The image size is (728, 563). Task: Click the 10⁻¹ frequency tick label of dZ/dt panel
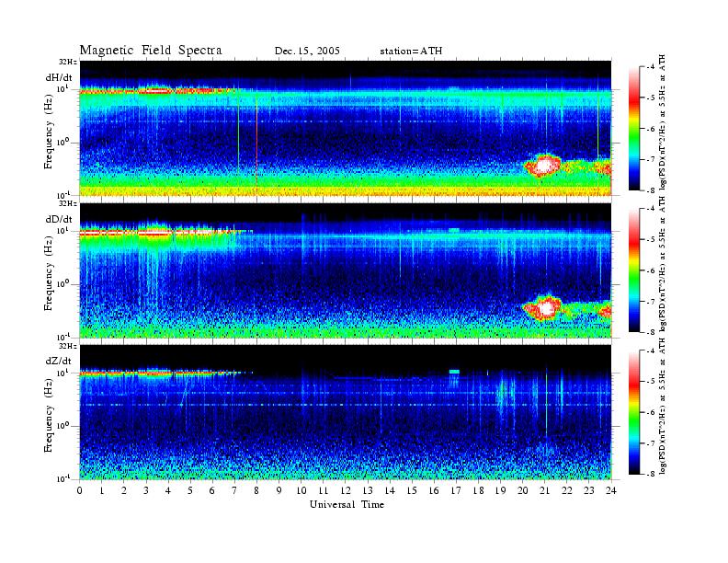[x=63, y=478]
